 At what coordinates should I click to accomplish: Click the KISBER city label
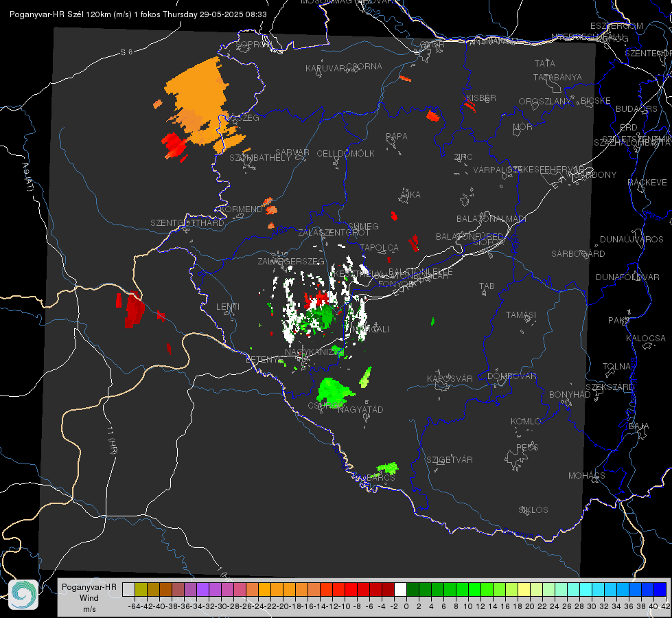click(481, 98)
